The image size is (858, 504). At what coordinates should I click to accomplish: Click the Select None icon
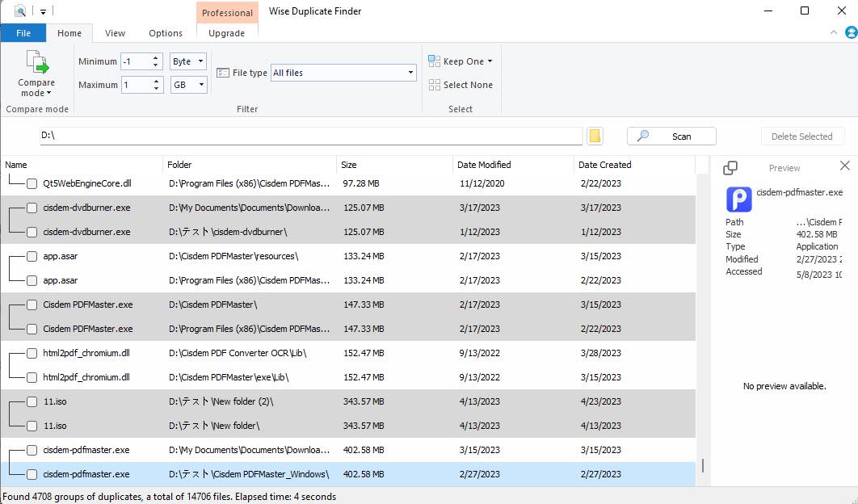point(435,85)
